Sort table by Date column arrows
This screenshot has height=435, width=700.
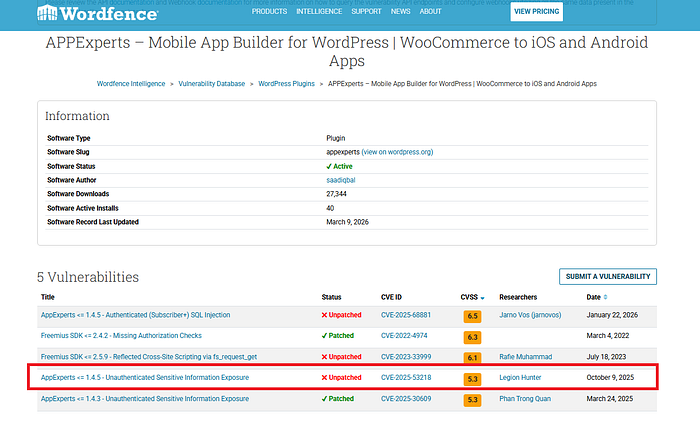click(605, 297)
